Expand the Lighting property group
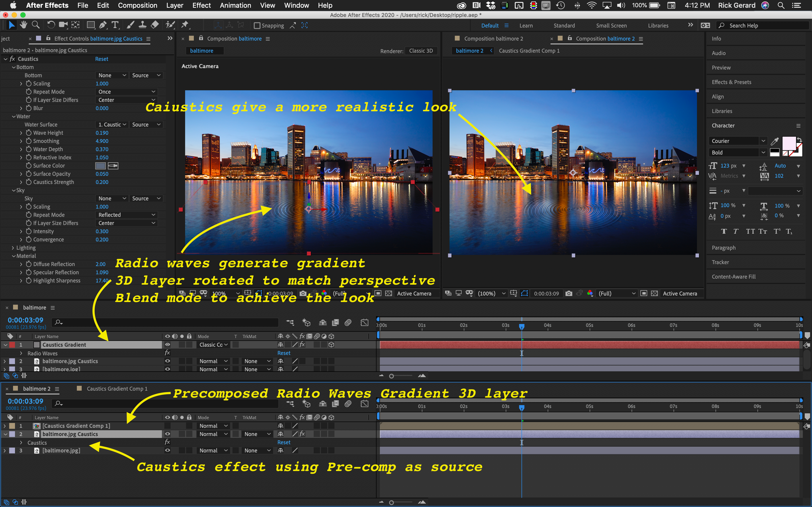812x507 pixels. tap(13, 248)
